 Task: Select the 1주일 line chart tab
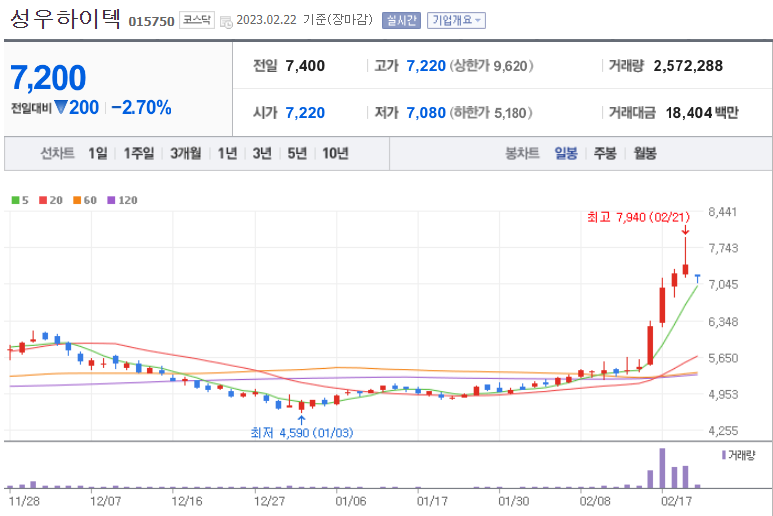pyautogui.click(x=139, y=153)
